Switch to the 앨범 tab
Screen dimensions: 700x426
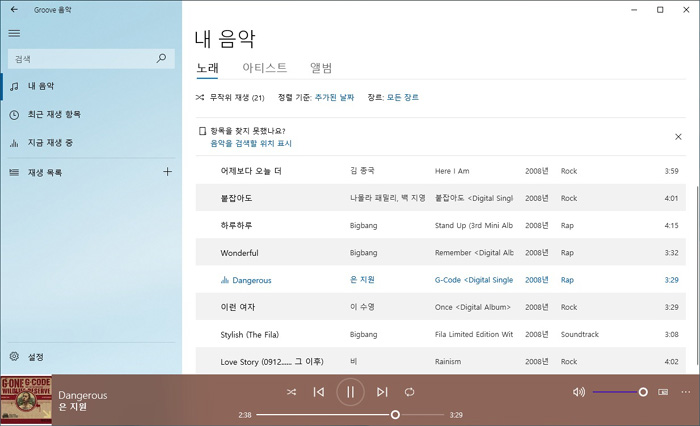coord(321,68)
